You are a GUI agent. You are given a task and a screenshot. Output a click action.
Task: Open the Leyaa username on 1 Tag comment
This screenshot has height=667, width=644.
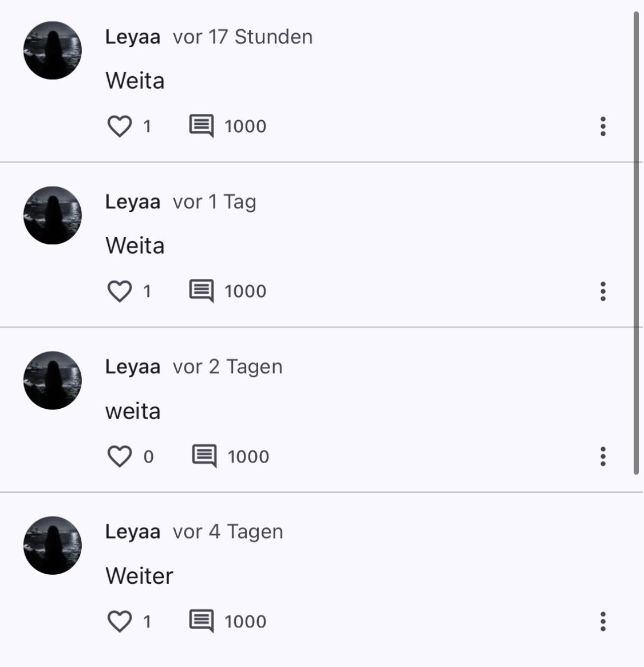click(133, 202)
